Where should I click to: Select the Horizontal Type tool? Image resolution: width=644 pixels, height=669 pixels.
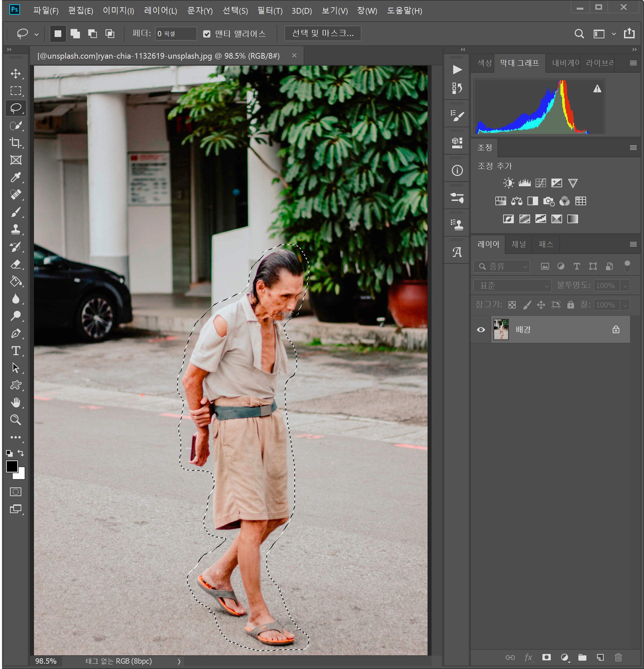(16, 351)
